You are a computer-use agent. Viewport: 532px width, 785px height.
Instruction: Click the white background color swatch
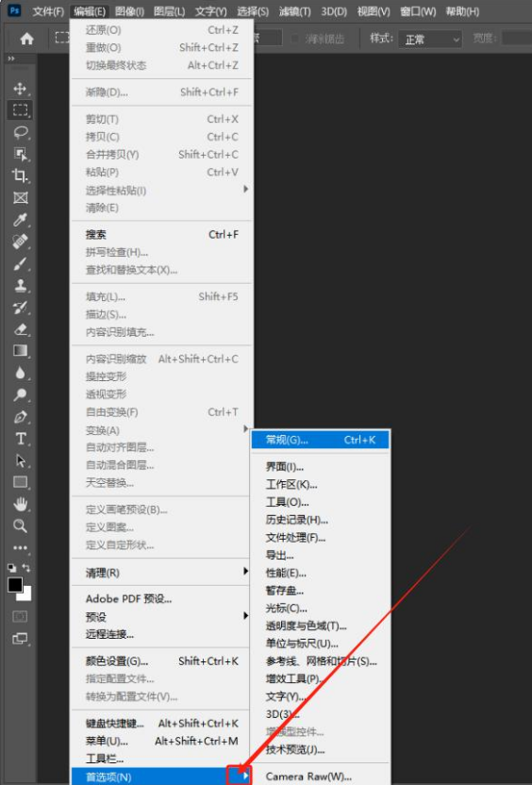tap(26, 595)
